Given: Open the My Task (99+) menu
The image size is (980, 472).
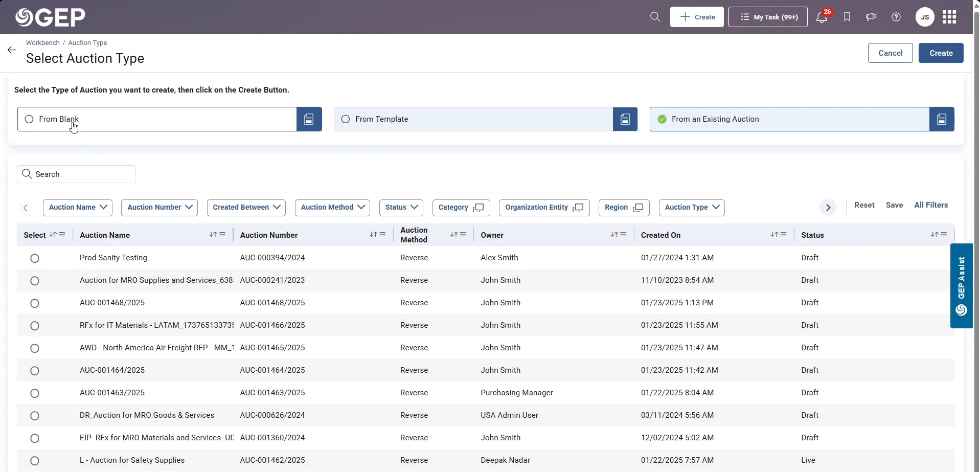Looking at the screenshot, I should pos(767,17).
